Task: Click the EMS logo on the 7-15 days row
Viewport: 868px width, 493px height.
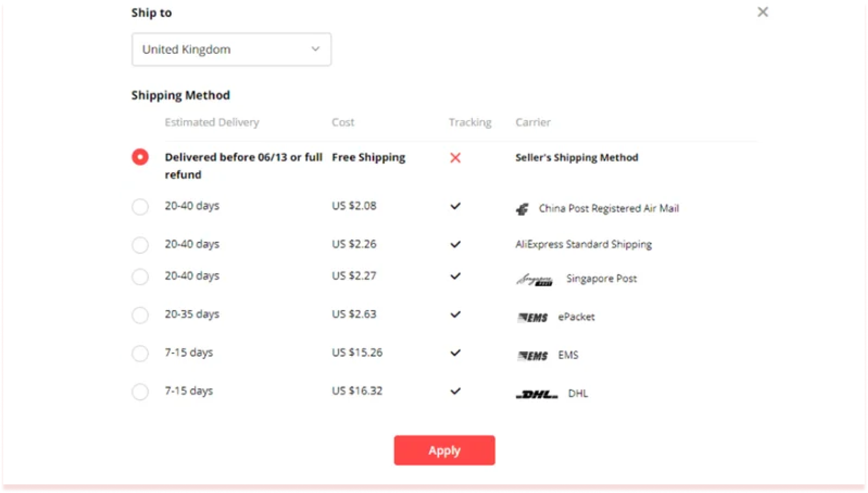Action: pyautogui.click(x=533, y=355)
